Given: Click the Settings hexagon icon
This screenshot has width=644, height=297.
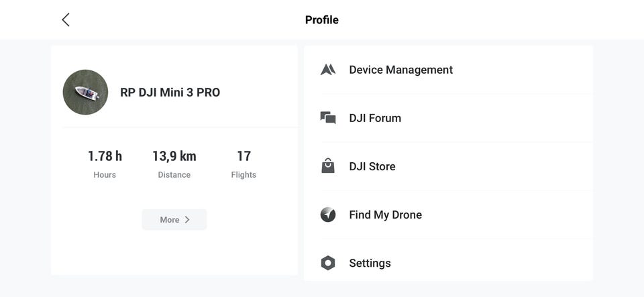Looking at the screenshot, I should (327, 263).
